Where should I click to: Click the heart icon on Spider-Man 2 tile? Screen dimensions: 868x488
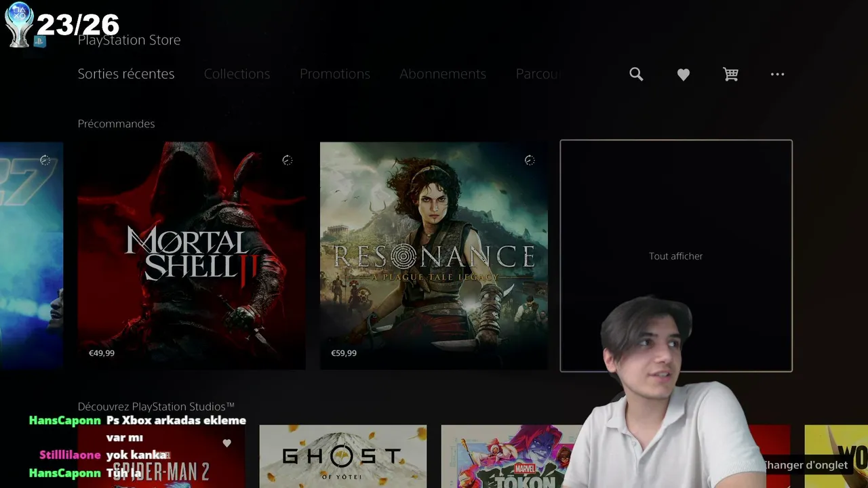pos(227,443)
